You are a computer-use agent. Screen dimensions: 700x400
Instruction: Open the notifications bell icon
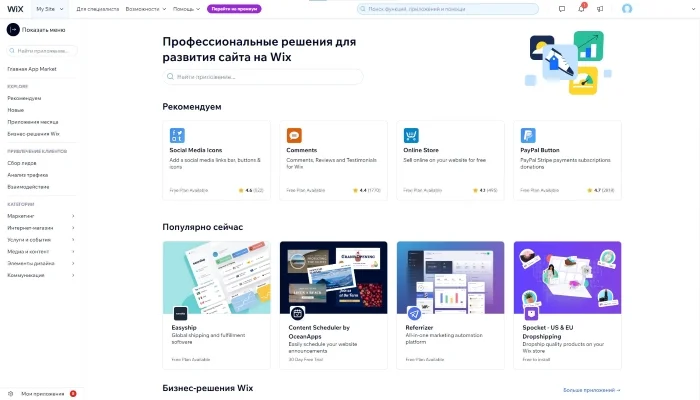[581, 8]
